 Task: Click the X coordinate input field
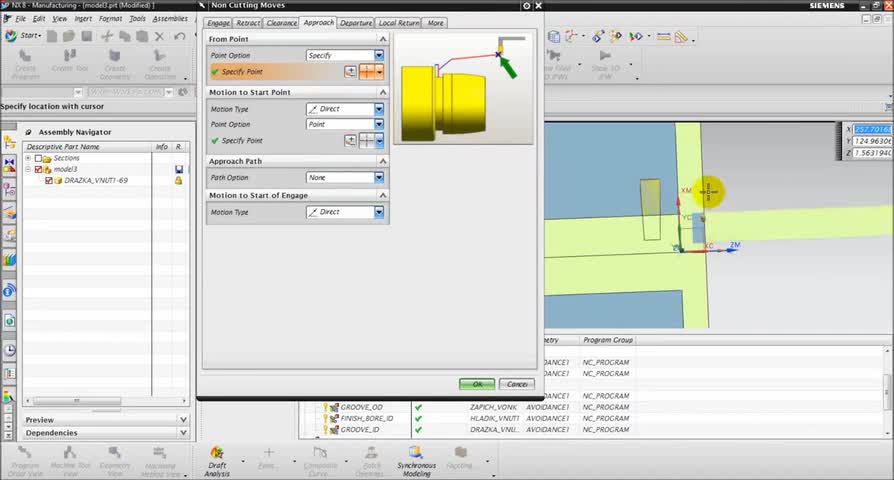click(x=872, y=129)
